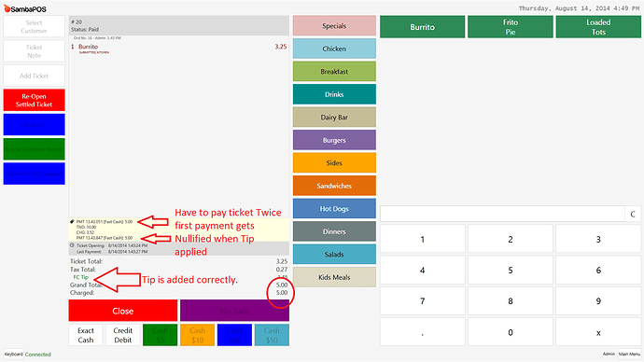Click the SambaPOS logo icon
The image size is (644, 362).
(x=7, y=8)
